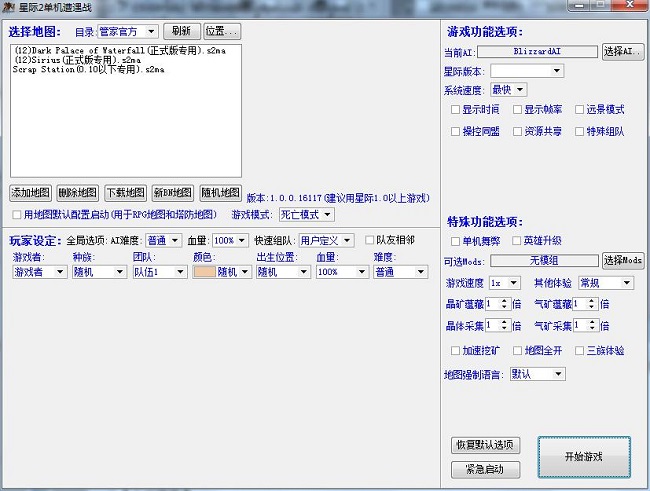Open the 星际版本 dropdown
This screenshot has width=650, height=491.
point(527,71)
